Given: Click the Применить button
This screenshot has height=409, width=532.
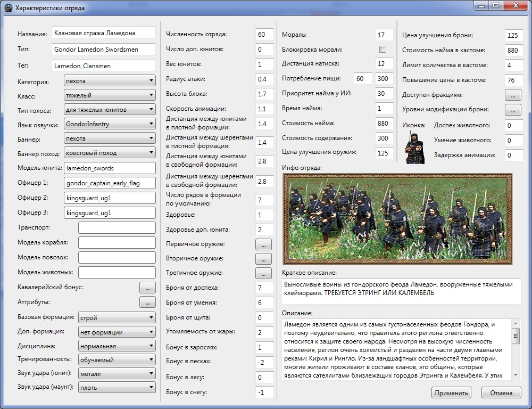Looking at the screenshot, I should (451, 392).
